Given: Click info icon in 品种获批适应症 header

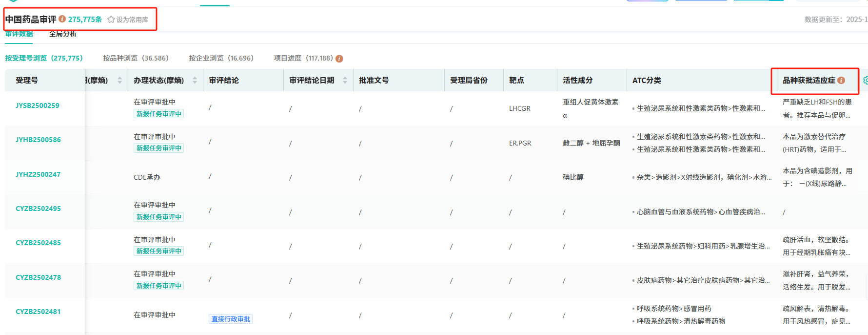Looking at the screenshot, I should point(841,81).
